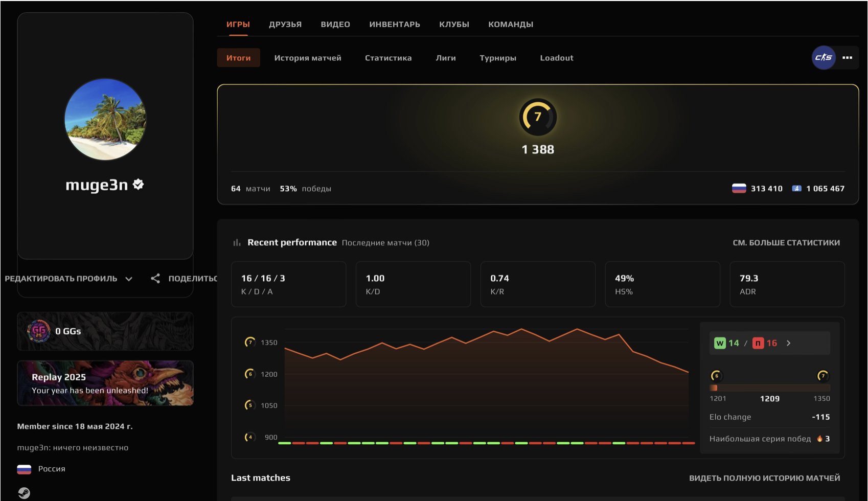Click the CS game selector icon

click(823, 58)
